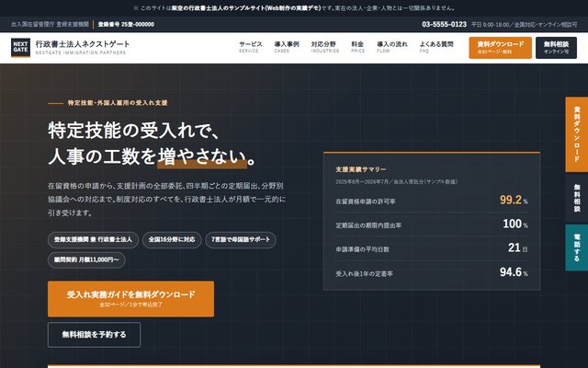The height and width of the screenshot is (368, 588).
Task: Click the 受入れ後1年の定着率 label
Action: point(364,274)
